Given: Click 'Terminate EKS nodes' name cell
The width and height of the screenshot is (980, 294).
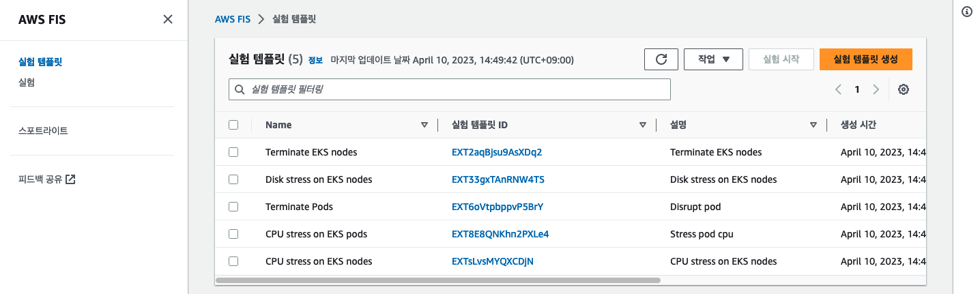Looking at the screenshot, I should click(x=311, y=152).
